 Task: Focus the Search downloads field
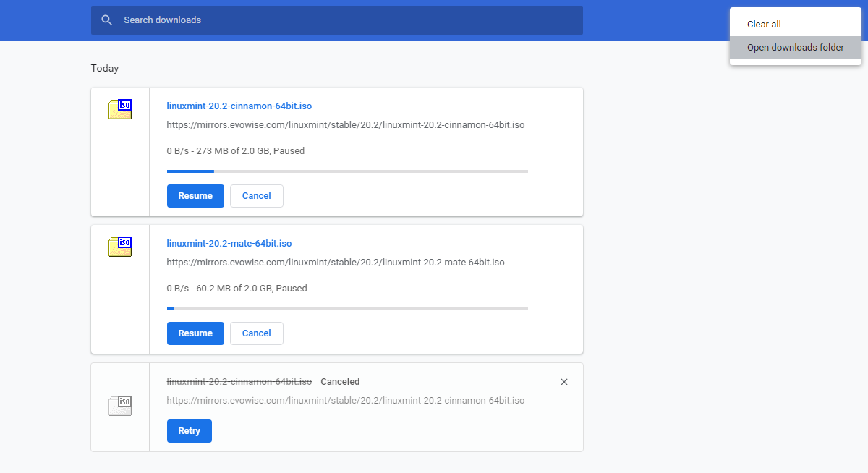point(347,20)
